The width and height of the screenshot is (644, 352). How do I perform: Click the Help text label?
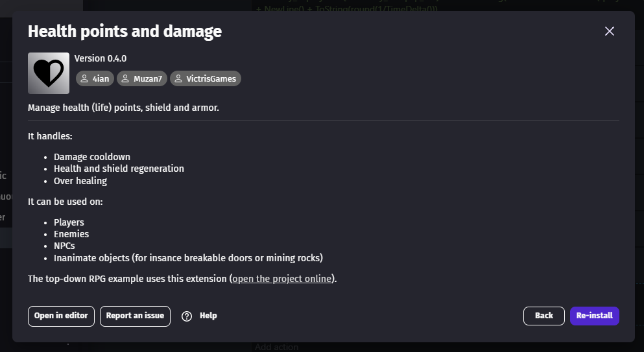[x=208, y=316]
